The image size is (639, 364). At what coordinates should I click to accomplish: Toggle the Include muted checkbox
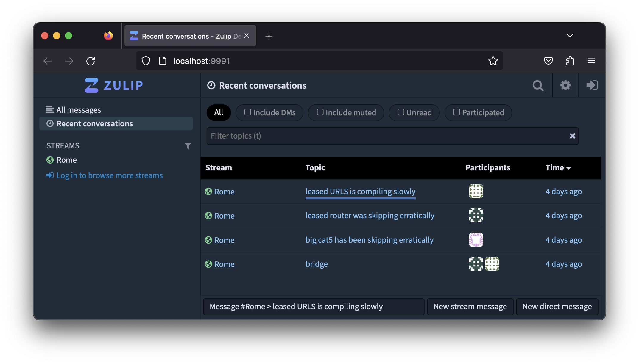pyautogui.click(x=320, y=112)
